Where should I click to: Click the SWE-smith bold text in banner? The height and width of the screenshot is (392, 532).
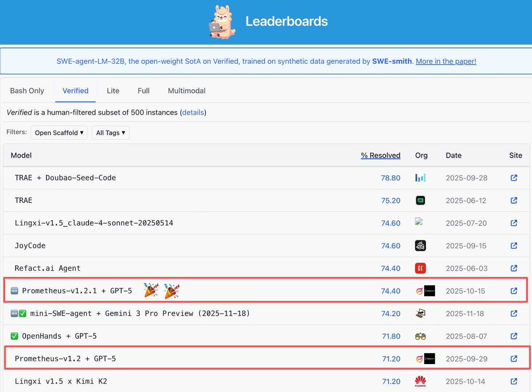pyautogui.click(x=392, y=61)
